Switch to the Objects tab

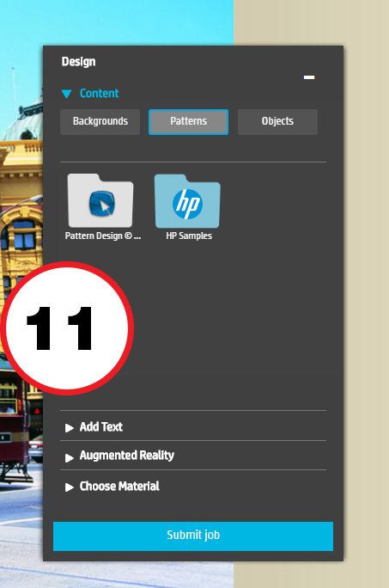click(x=277, y=121)
